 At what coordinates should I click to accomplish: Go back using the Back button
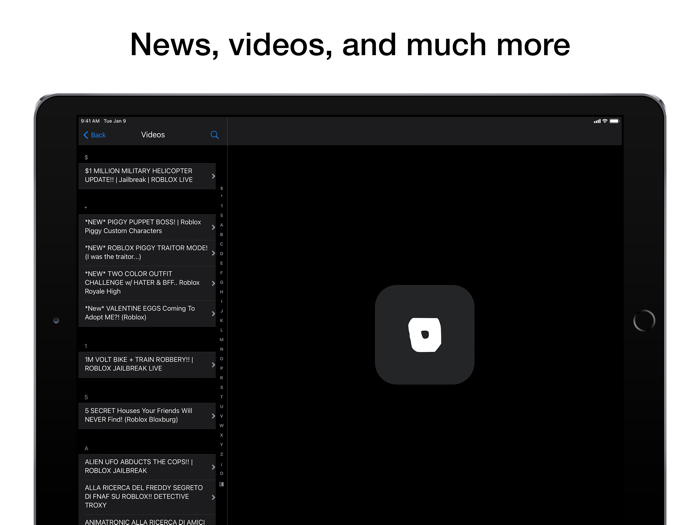point(95,135)
